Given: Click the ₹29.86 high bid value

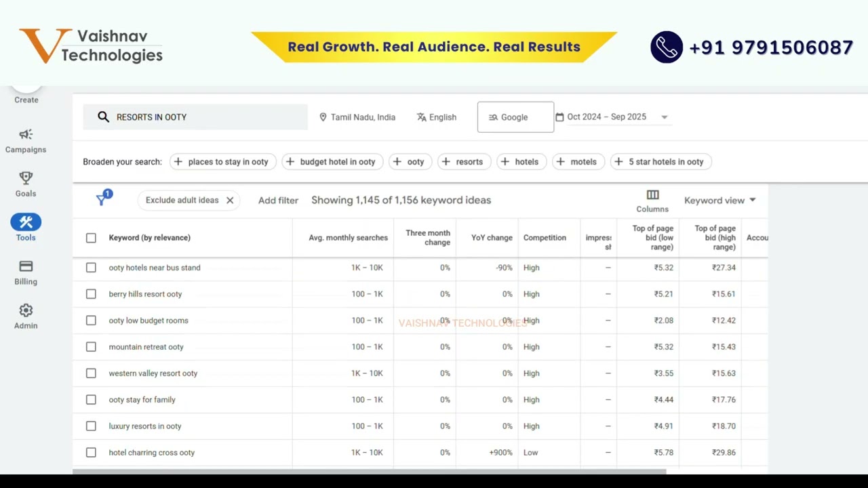Looking at the screenshot, I should pos(724,453).
